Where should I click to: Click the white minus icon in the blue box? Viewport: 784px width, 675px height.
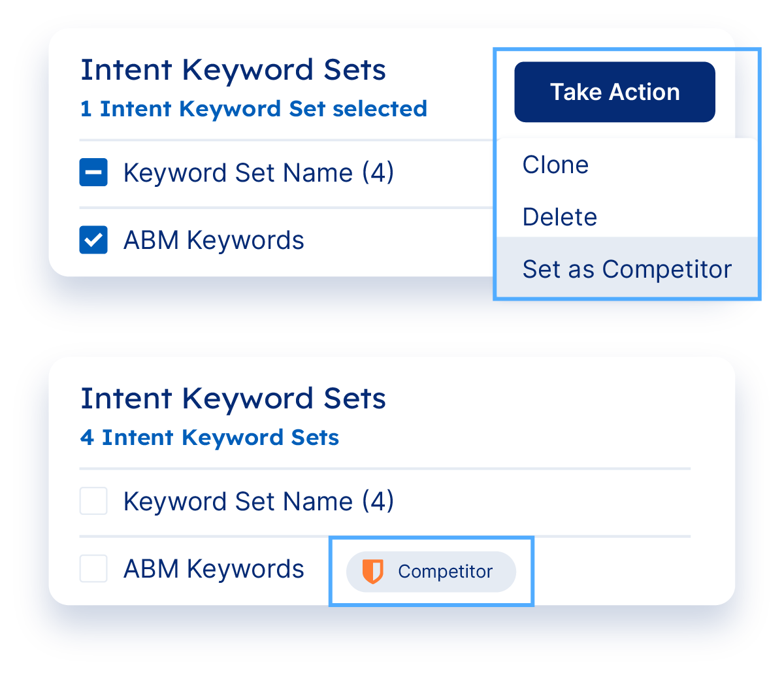coord(93,173)
